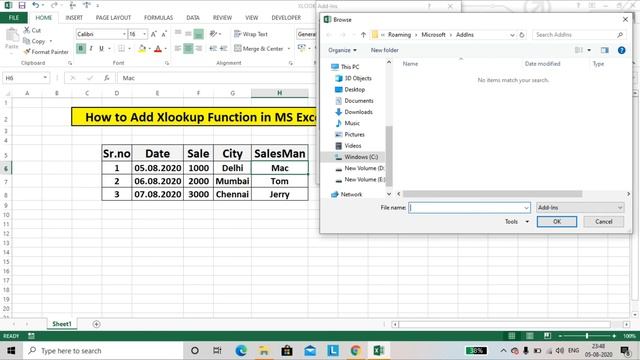
Task: Open the font size dropdown
Action: pyautogui.click(x=144, y=34)
